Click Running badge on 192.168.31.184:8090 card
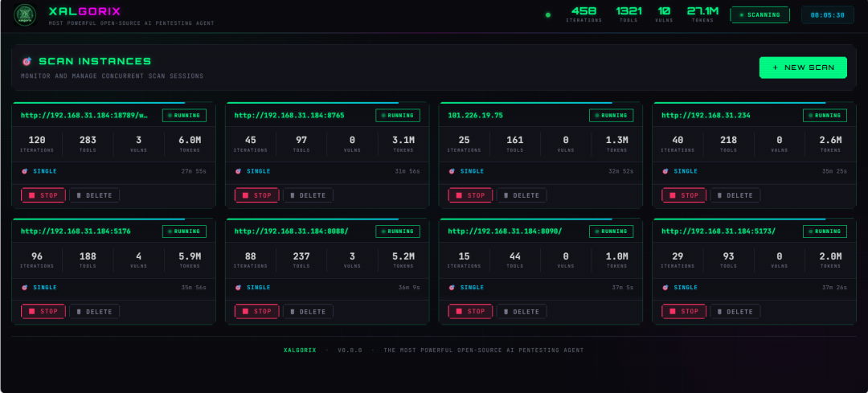The image size is (868, 393). point(612,231)
